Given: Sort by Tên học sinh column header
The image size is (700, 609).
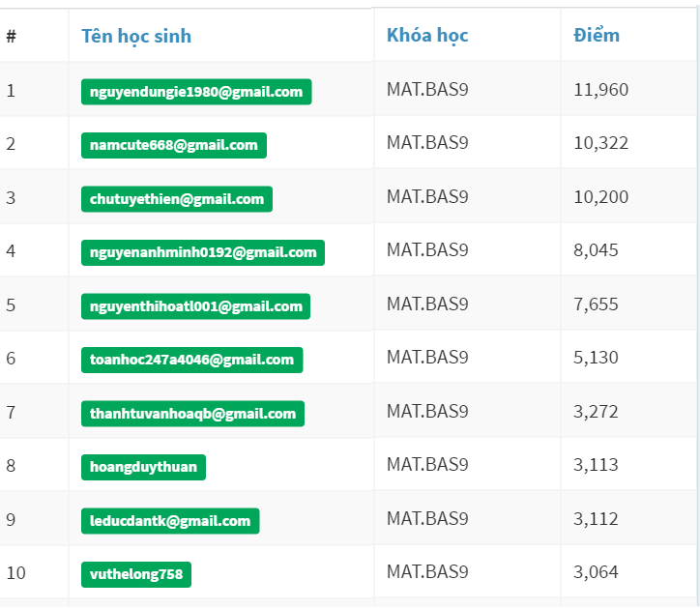Looking at the screenshot, I should [136, 37].
